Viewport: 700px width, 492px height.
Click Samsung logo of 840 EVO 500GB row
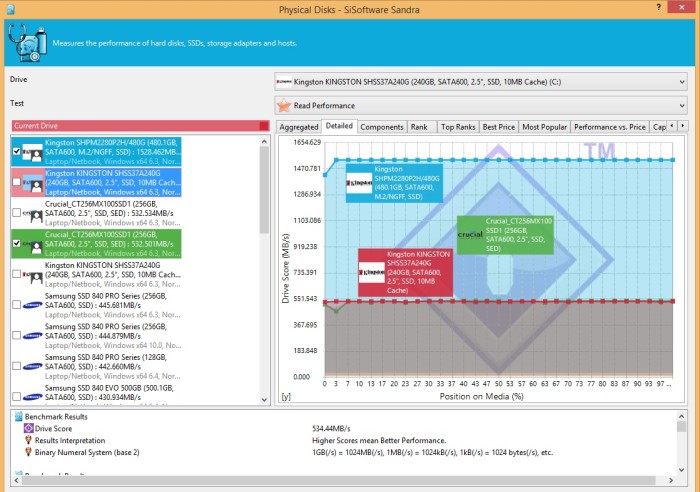pyautogui.click(x=33, y=397)
